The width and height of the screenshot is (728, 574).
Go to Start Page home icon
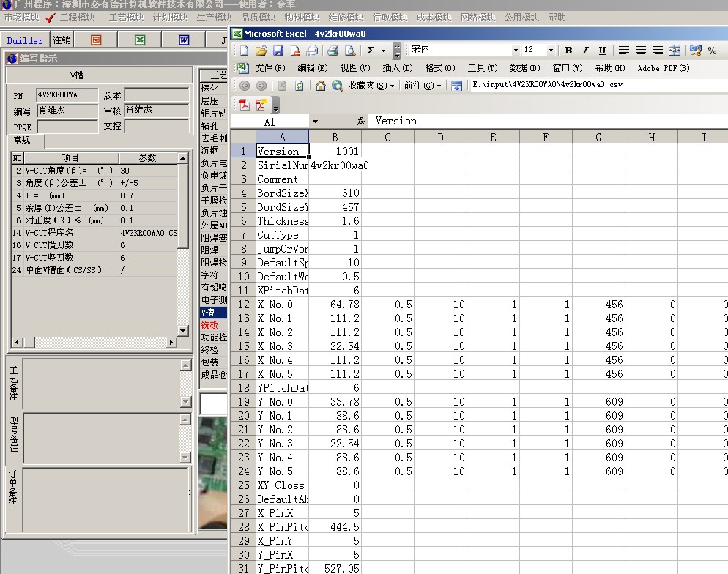320,86
